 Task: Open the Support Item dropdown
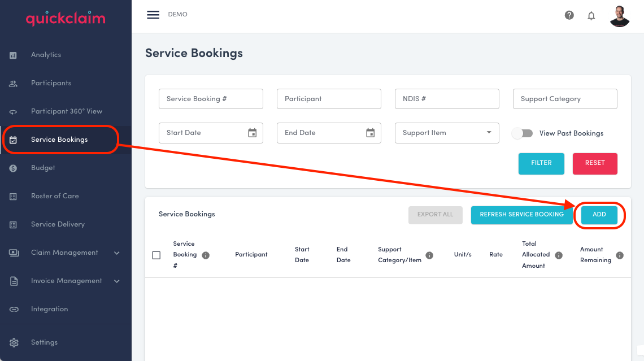point(446,133)
